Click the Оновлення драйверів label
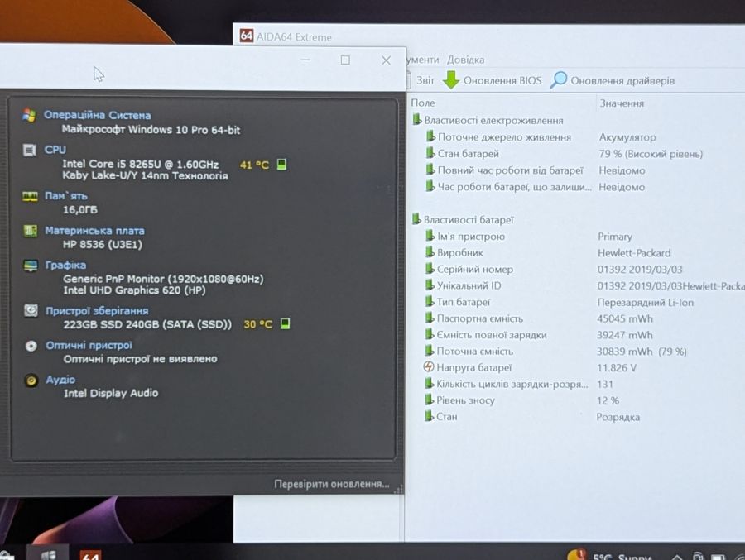 tap(622, 81)
